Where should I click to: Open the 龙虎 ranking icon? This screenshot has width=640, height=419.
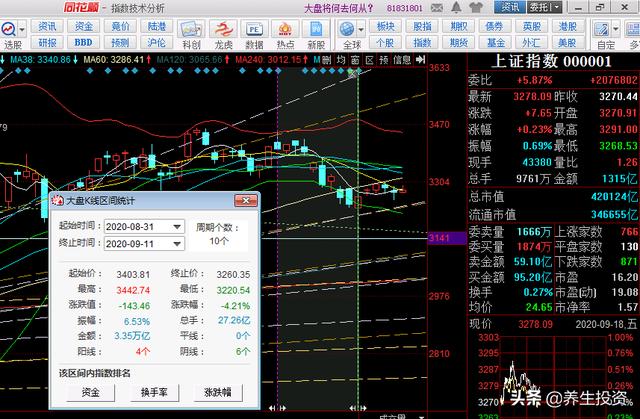coord(223,29)
